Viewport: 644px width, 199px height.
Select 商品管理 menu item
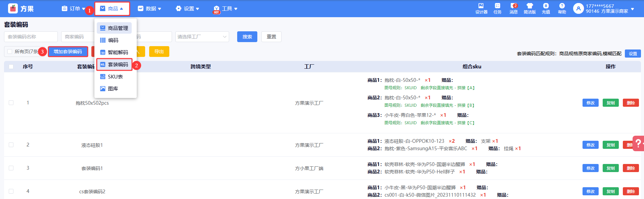[114, 28]
